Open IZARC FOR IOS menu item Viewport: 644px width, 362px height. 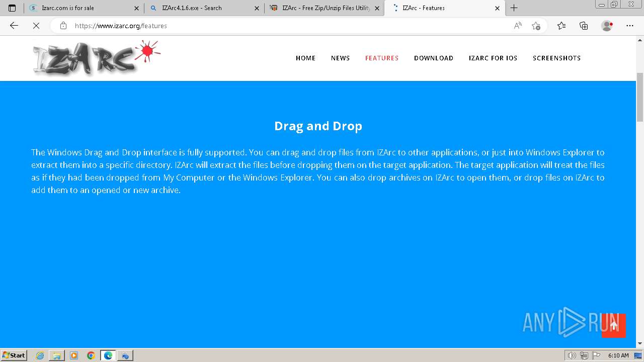tap(493, 58)
